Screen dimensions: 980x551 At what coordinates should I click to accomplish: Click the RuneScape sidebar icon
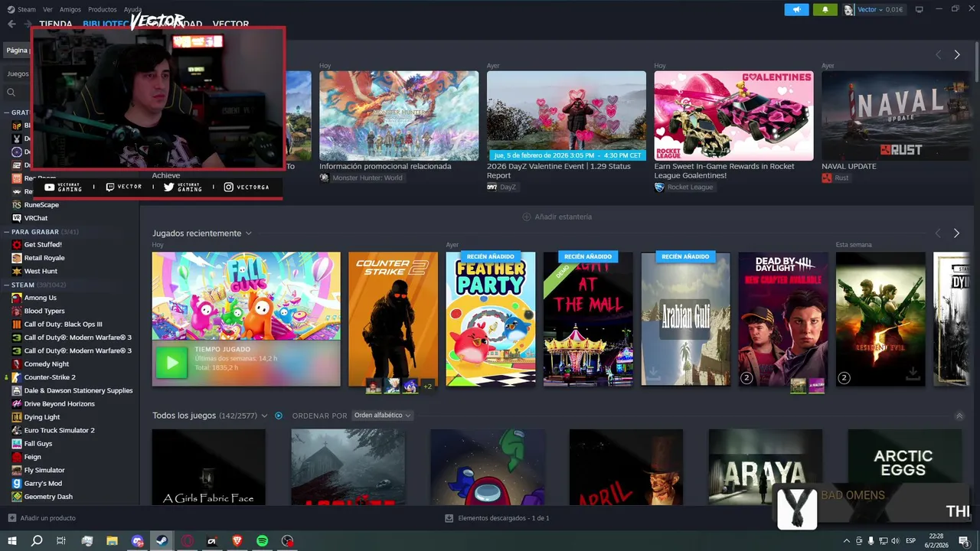tap(17, 205)
